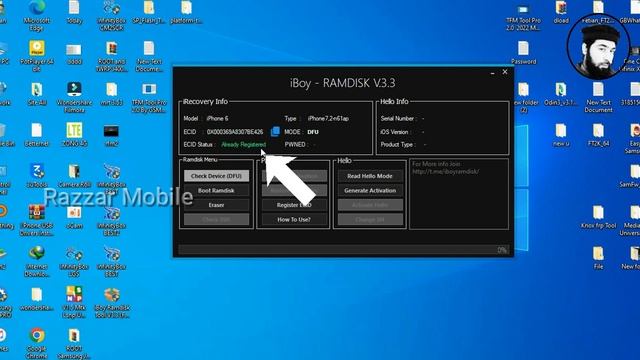Viewport: 640px width, 360px height.
Task: Open the t.me/iboyramdisk link
Action: click(x=446, y=172)
